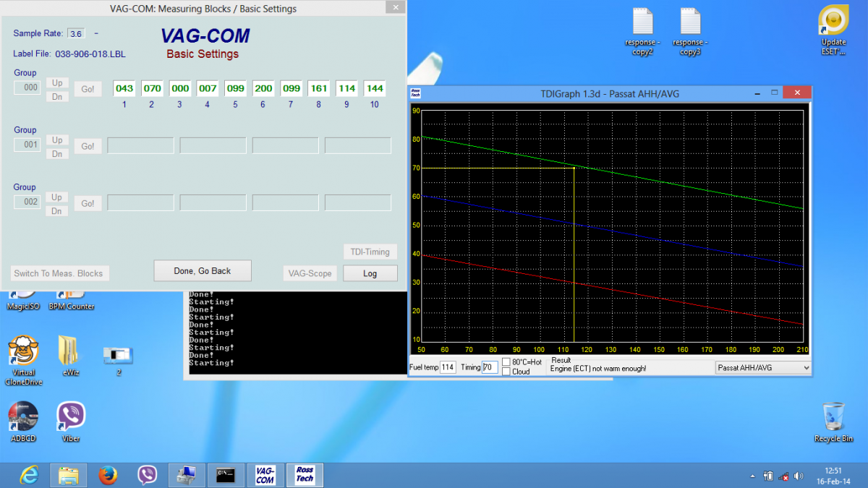
Task: Close the VAG-COM Measuring Blocks window
Action: 394,7
